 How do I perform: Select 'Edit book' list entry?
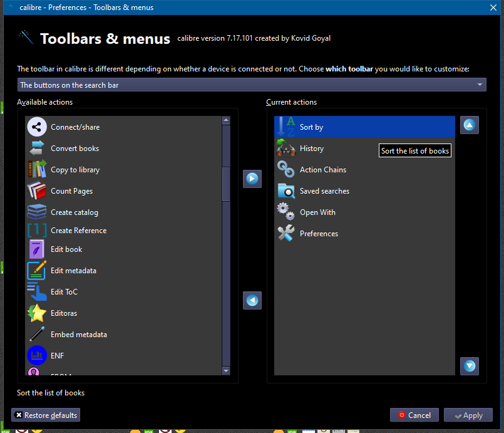click(123, 249)
